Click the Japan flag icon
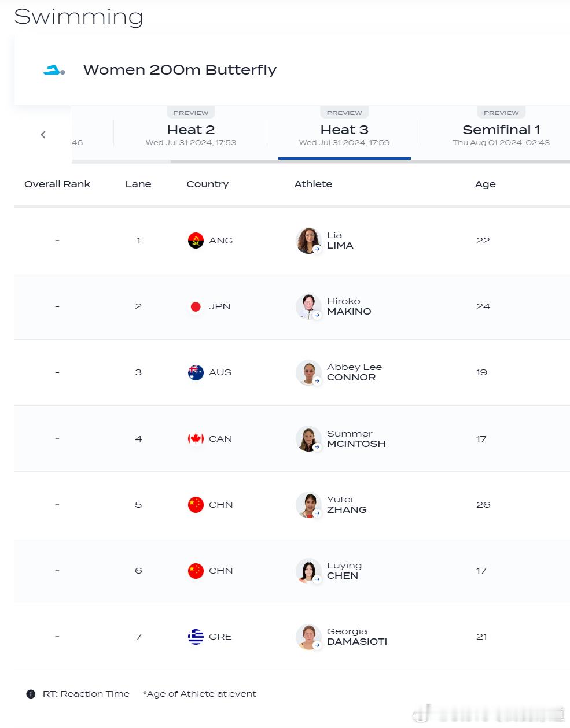This screenshot has height=728, width=570. pyautogui.click(x=196, y=306)
